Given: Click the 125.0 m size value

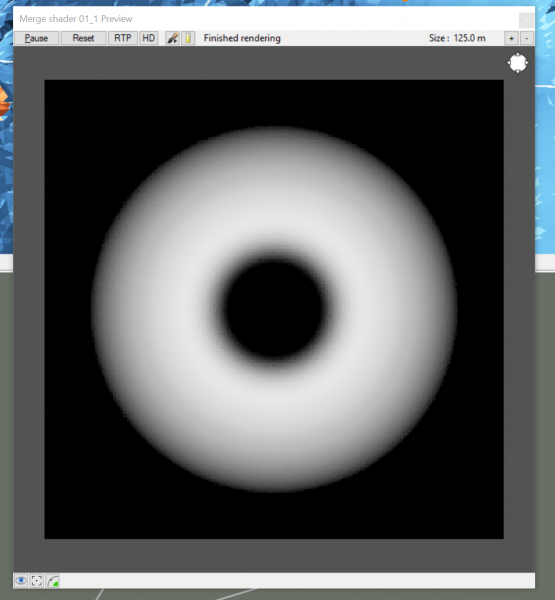Looking at the screenshot, I should pyautogui.click(x=470, y=38).
